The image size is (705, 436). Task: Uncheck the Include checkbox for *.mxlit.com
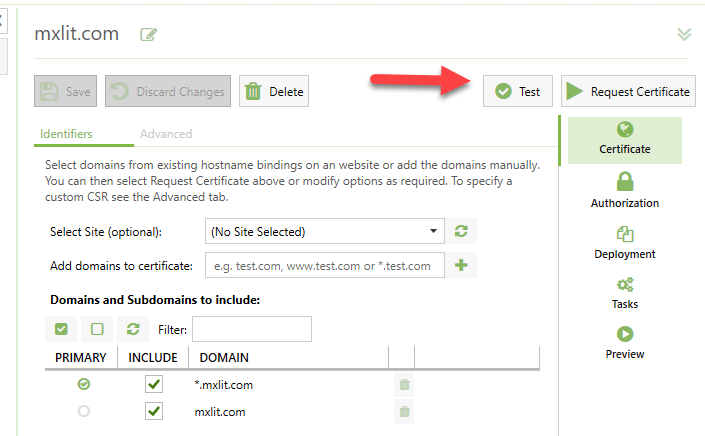click(153, 384)
